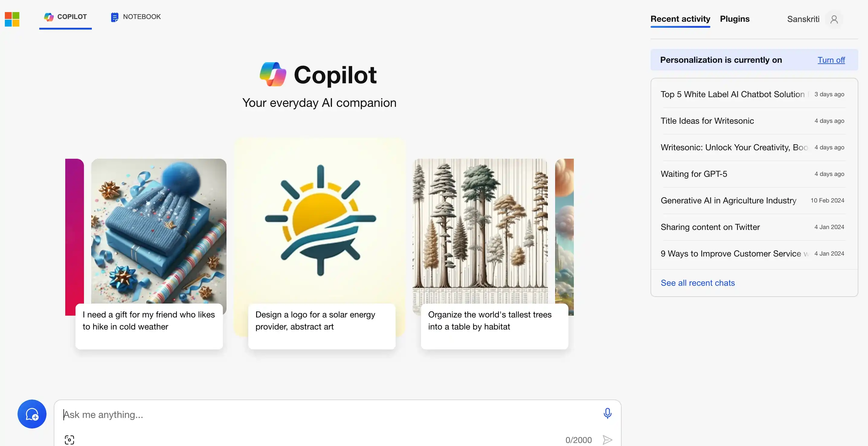Screen dimensions: 868x446
Task: Switch to the NOTEBOOK tab
Action: pos(136,17)
